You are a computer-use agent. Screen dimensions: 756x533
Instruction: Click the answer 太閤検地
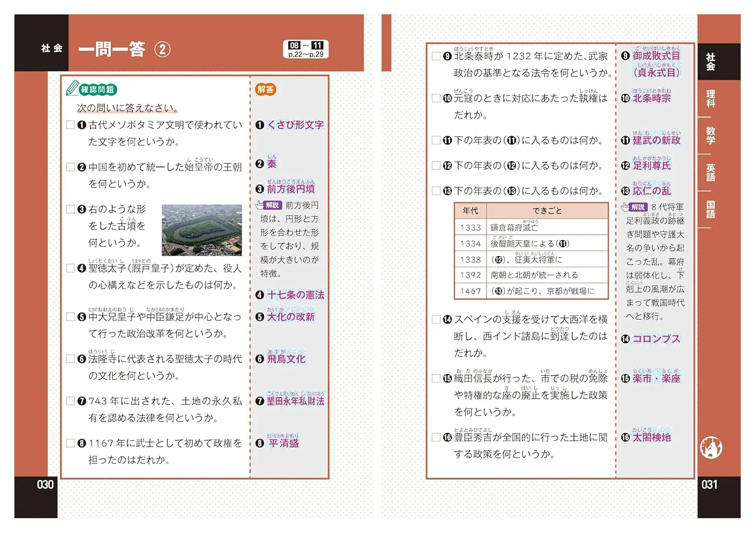click(x=652, y=437)
